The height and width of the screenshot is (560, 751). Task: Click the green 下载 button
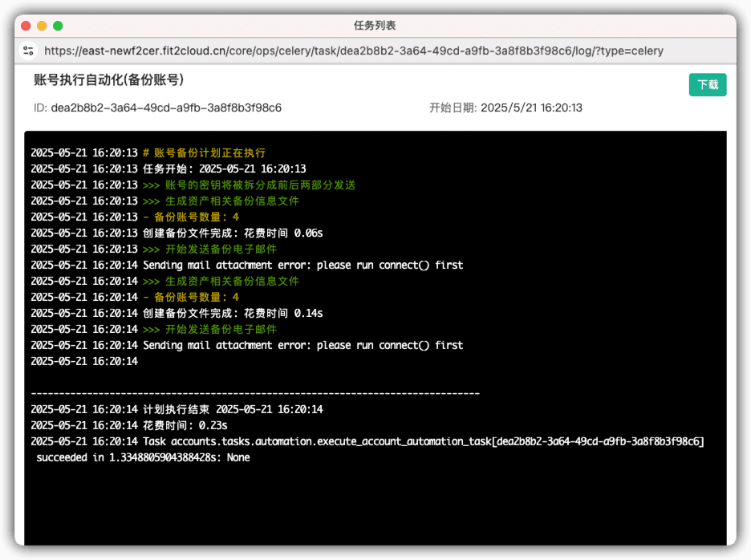[708, 85]
